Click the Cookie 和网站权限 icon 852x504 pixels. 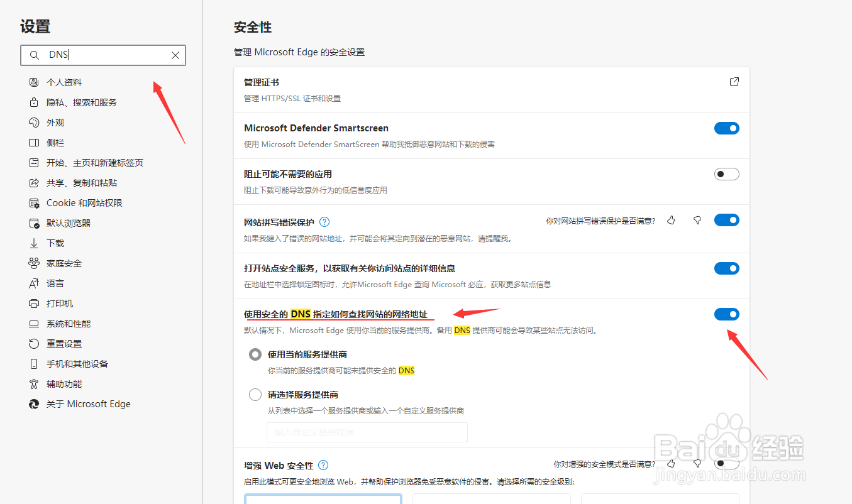[x=34, y=203]
